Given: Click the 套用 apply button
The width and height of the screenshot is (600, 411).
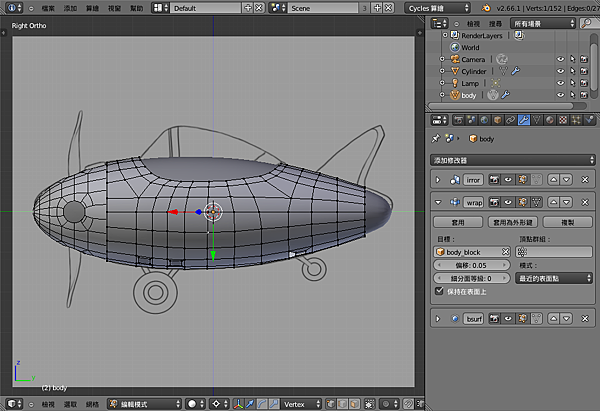Looking at the screenshot, I should pos(458,222).
